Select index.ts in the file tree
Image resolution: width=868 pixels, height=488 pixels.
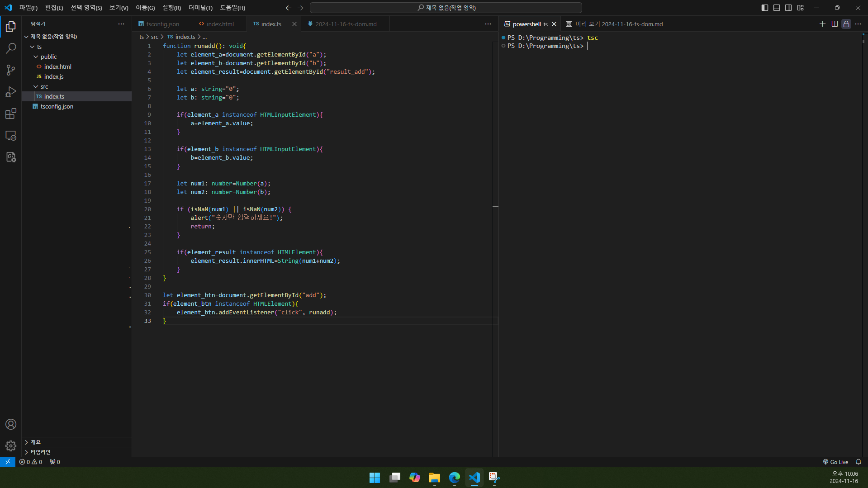pos(76,96)
